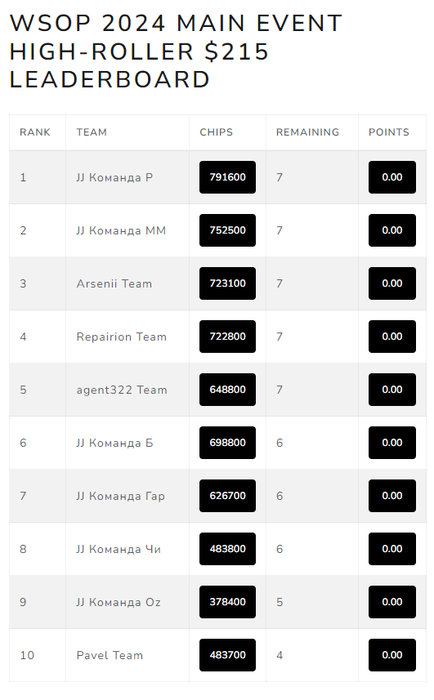The width and height of the screenshot is (434, 700).
Task: Click the 483800 chips badge
Action: coord(228,549)
